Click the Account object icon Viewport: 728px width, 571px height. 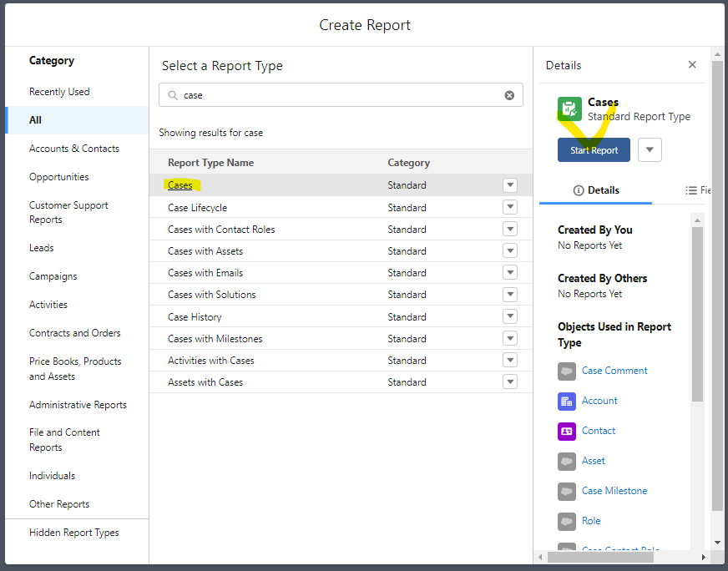click(567, 401)
